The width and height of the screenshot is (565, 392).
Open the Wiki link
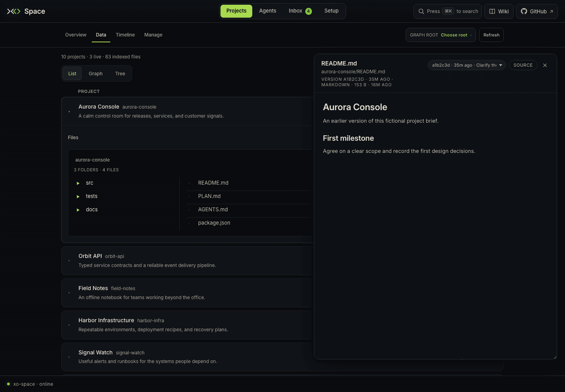tap(499, 11)
